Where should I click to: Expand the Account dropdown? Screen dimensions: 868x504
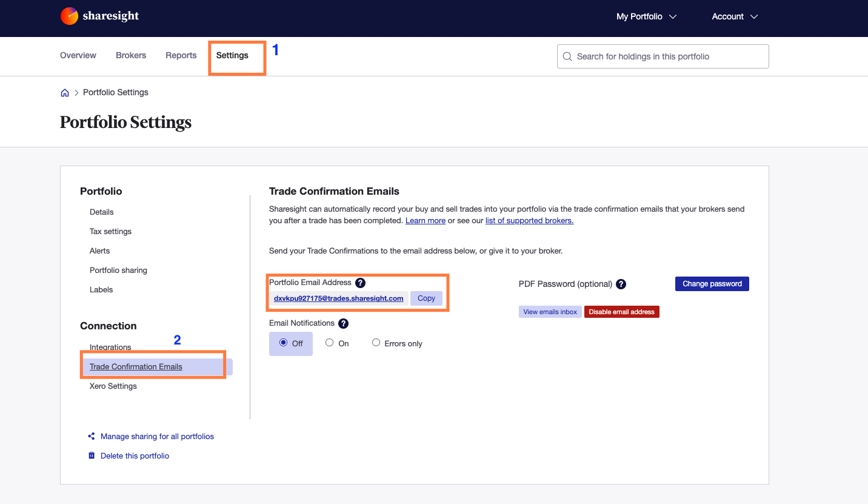735,16
